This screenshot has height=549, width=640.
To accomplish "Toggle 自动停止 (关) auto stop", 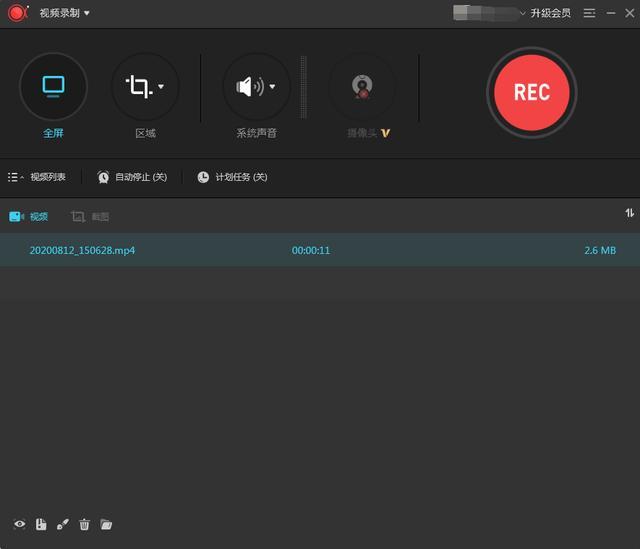I will (x=132, y=177).
